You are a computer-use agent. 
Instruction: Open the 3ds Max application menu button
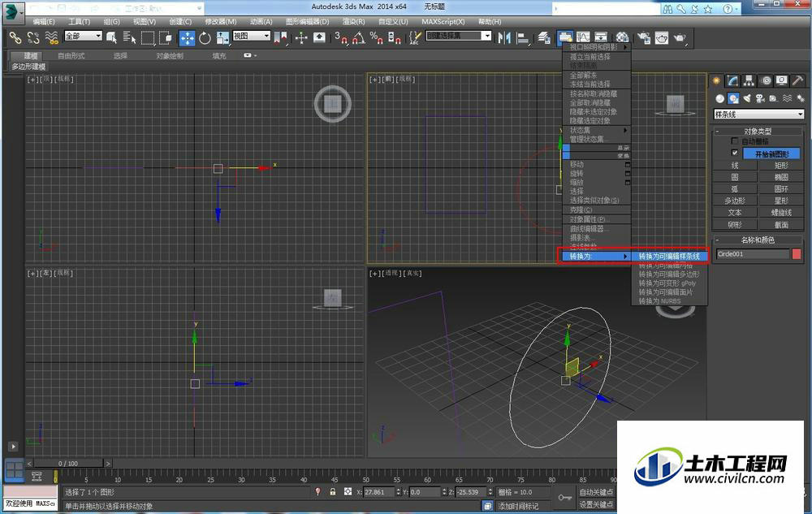[12, 12]
